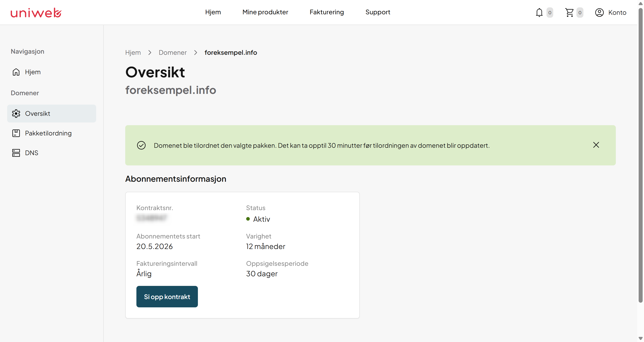Open Support in top navigation
Screen dimensions: 644x342
(x=378, y=12)
